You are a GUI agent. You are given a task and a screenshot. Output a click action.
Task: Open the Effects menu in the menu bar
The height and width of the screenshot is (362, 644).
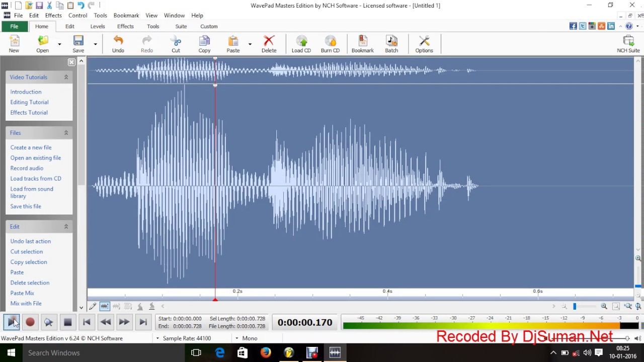tap(53, 16)
